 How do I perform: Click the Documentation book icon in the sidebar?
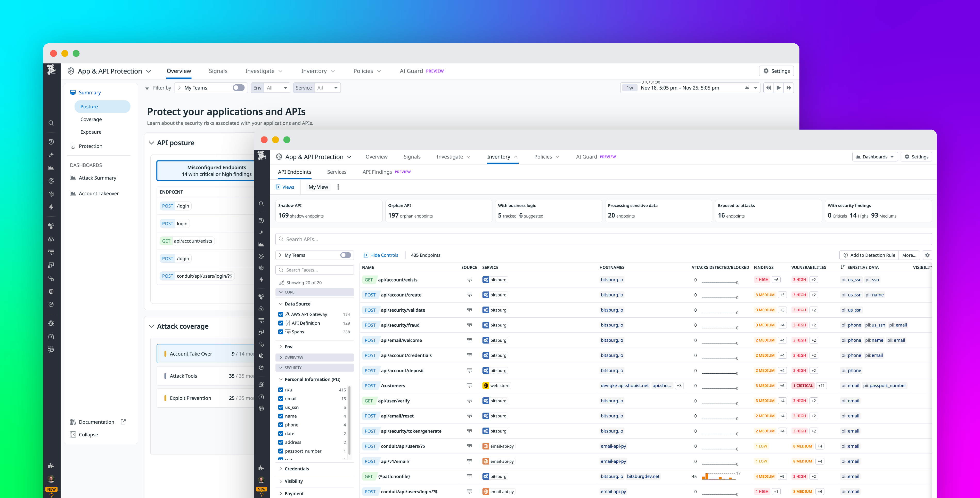[73, 422]
